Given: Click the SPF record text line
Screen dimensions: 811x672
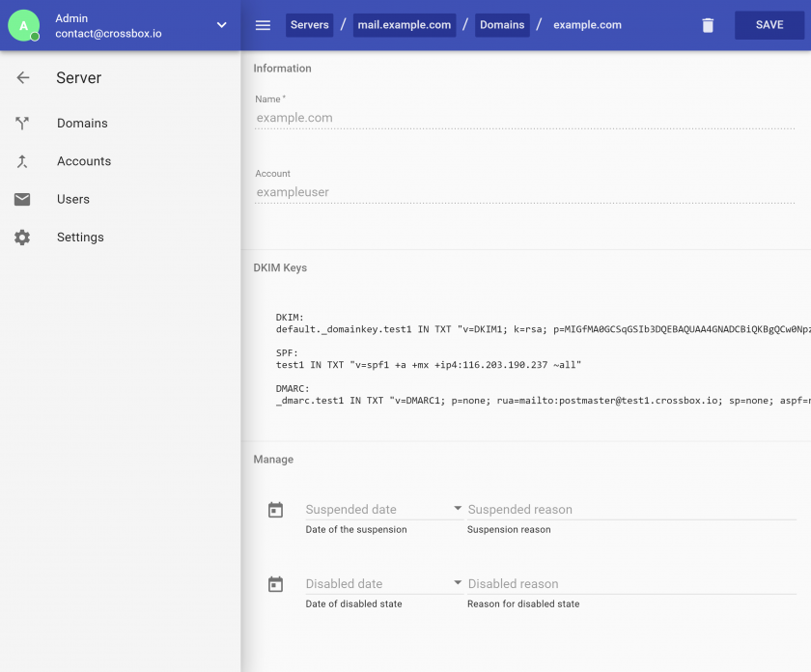Looking at the screenshot, I should click(x=429, y=365).
